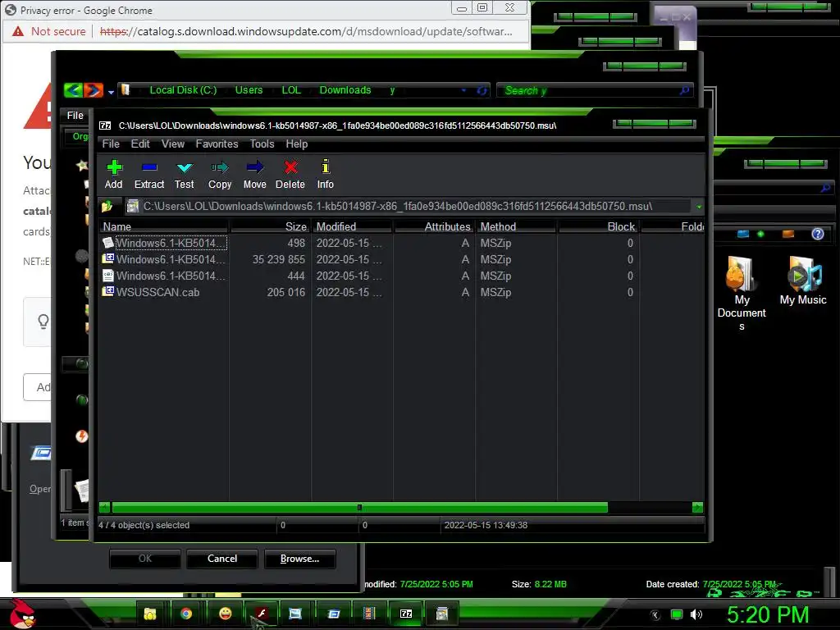Click the horizontal scrollbar thumb in 7-Zip
Image resolution: width=840 pixels, height=630 pixels.
[359, 507]
